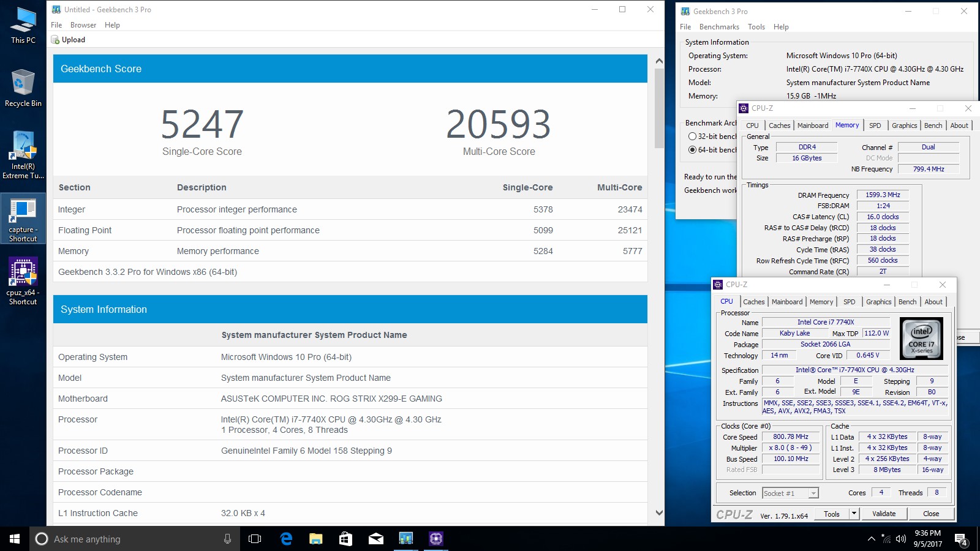Click the Windows Start button
Screen dimensions: 980x551
click(15, 539)
